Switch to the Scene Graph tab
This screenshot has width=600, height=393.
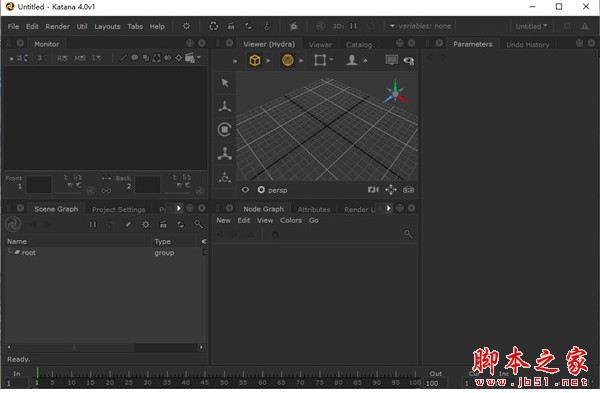tap(56, 209)
